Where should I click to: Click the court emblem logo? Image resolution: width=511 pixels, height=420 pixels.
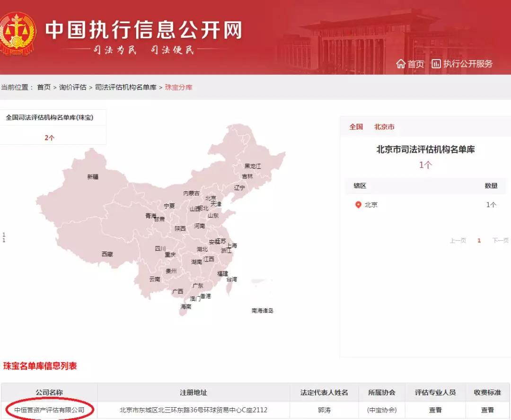click(17, 34)
